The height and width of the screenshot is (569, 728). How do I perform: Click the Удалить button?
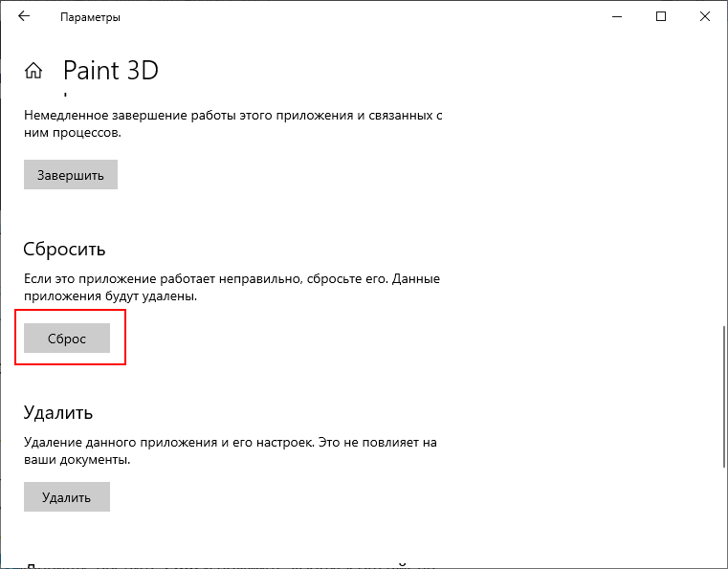click(67, 496)
